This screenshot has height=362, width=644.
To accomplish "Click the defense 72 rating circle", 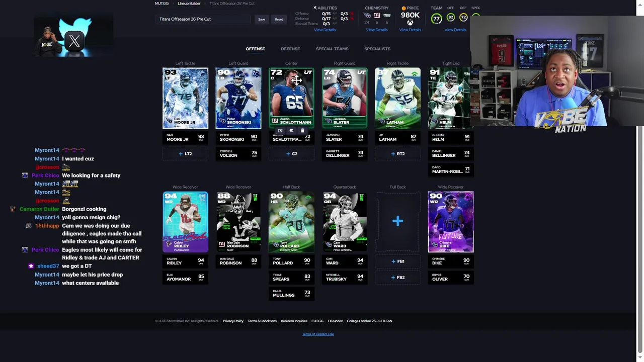I will point(463,18).
